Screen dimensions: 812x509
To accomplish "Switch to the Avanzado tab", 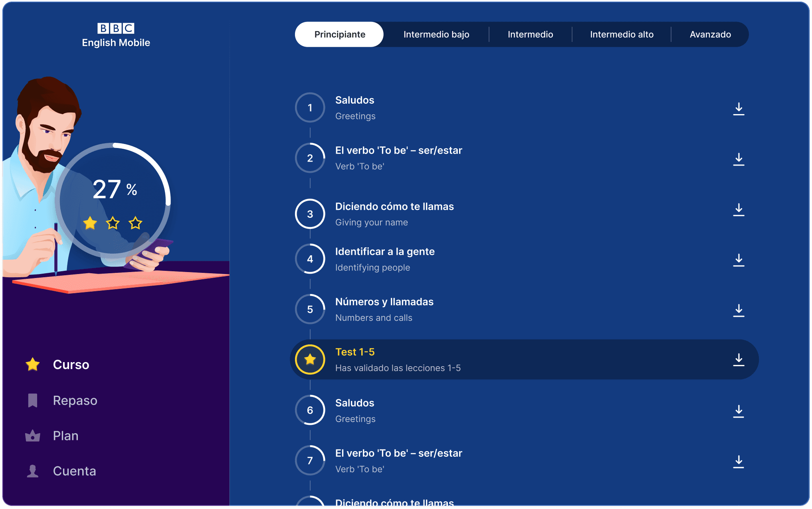I will [711, 34].
